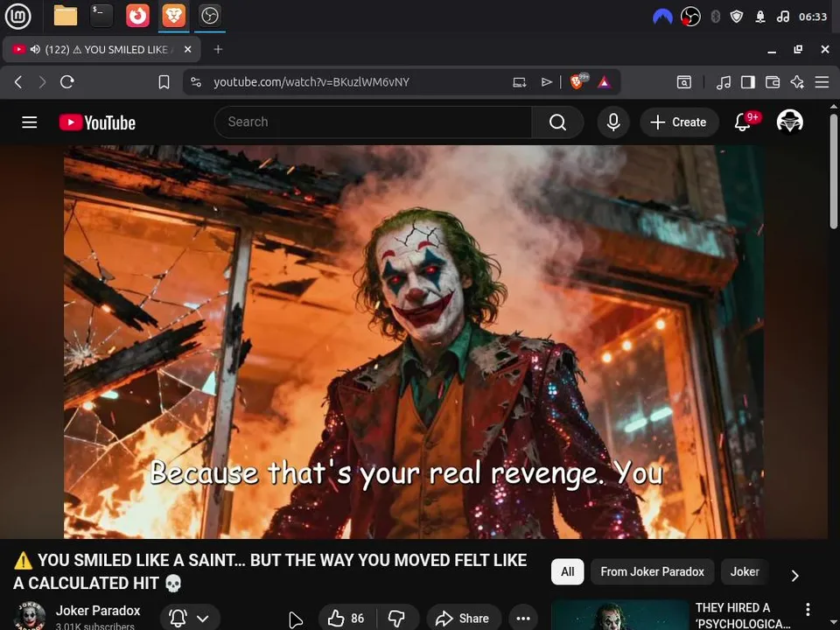
Task: Install the site as an app using the address bar icon
Action: point(519,82)
